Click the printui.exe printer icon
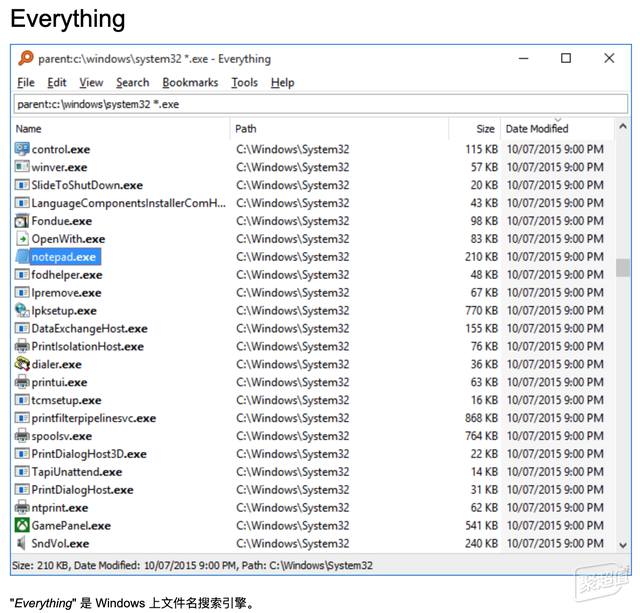The width and height of the screenshot is (640, 613). [22, 382]
